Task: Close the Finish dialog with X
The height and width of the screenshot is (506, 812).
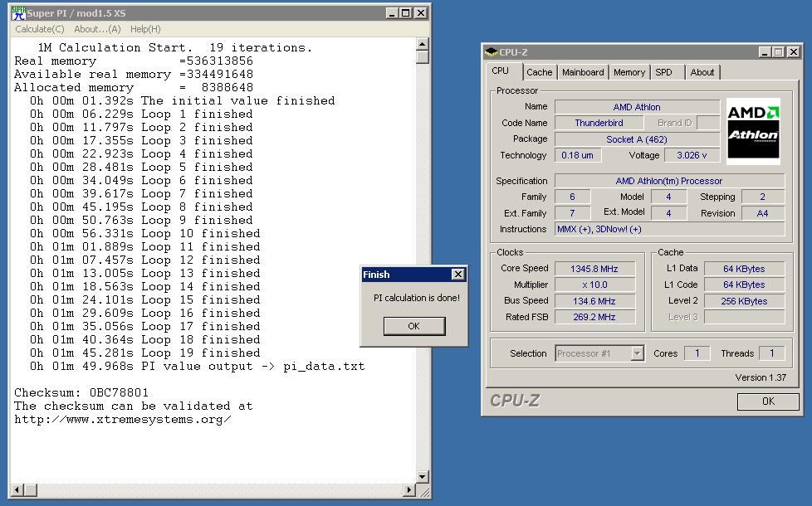Action: tap(457, 275)
